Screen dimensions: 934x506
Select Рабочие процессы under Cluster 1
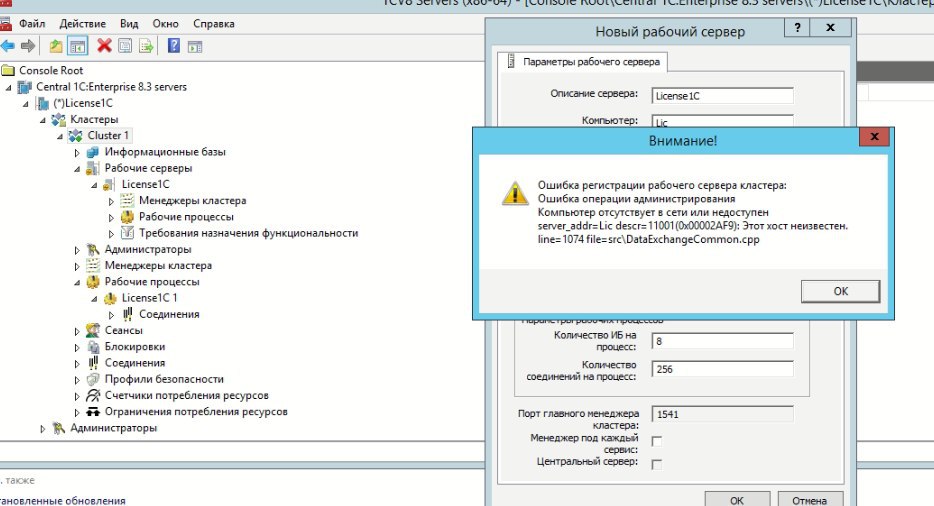tap(152, 282)
